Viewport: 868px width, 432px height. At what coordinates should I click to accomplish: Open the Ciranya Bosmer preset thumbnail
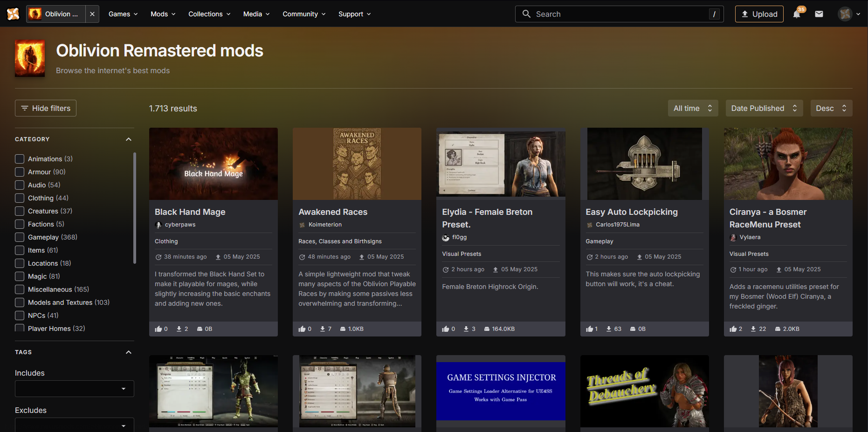tap(788, 164)
